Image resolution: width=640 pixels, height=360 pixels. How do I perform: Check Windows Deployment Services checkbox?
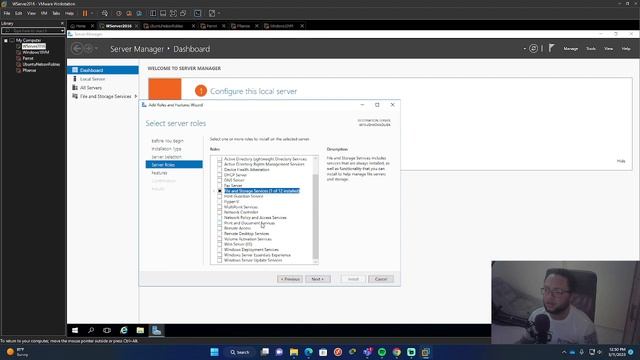(220, 249)
